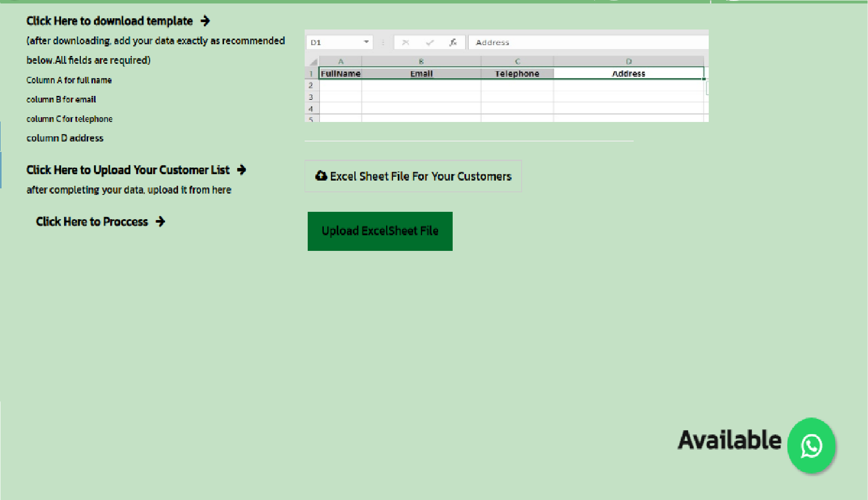Click the Enter checkmark icon in the formula bar
The image size is (868, 500).
(x=430, y=42)
